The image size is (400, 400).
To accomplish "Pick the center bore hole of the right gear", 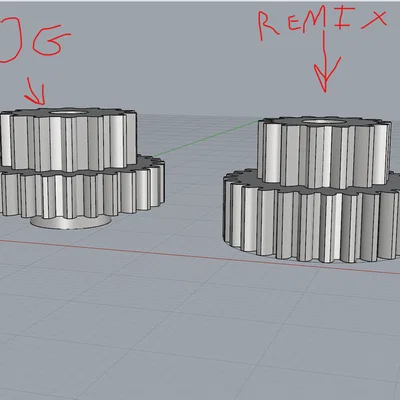I will tap(323, 121).
